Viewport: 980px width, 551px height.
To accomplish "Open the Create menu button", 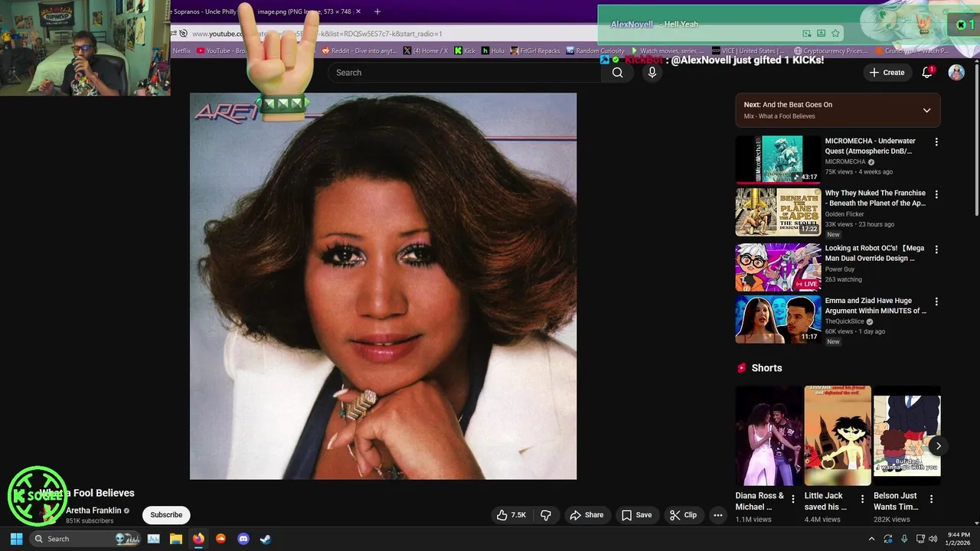I will tap(887, 73).
